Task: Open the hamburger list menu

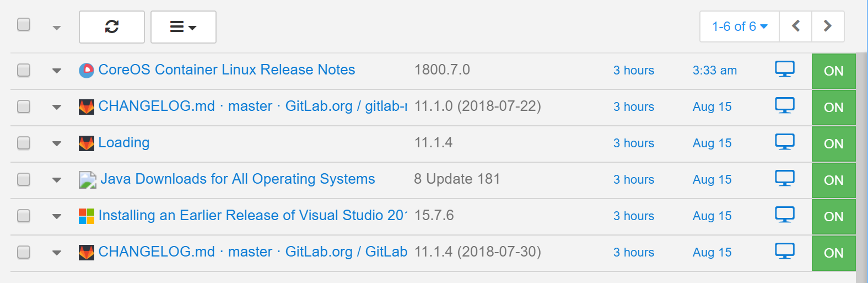Action: 183,26
